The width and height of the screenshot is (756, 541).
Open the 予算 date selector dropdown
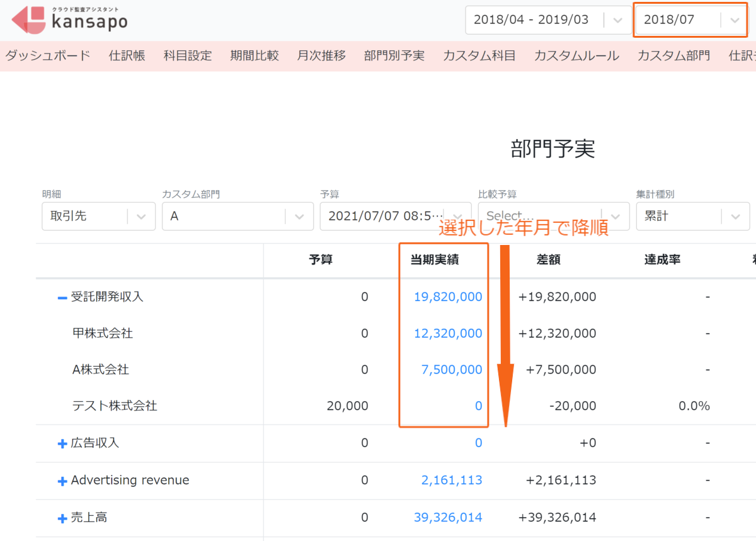tap(396, 216)
